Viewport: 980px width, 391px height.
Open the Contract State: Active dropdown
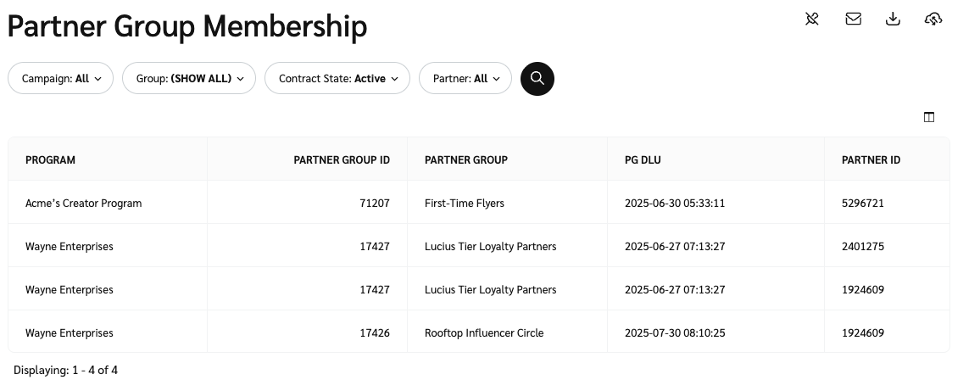(x=337, y=79)
